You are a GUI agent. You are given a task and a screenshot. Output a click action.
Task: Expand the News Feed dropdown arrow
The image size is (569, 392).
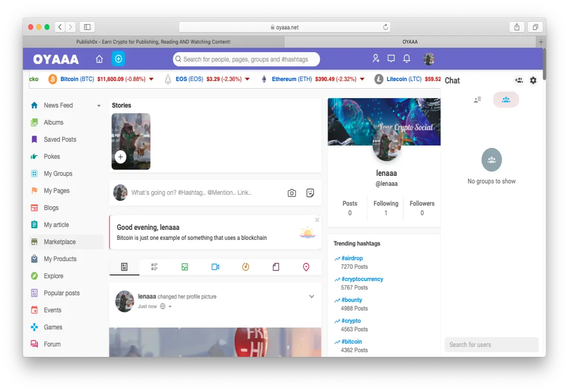(x=99, y=106)
